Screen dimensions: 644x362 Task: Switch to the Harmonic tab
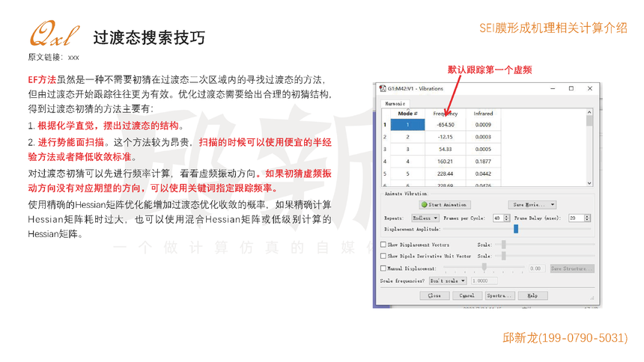click(395, 103)
